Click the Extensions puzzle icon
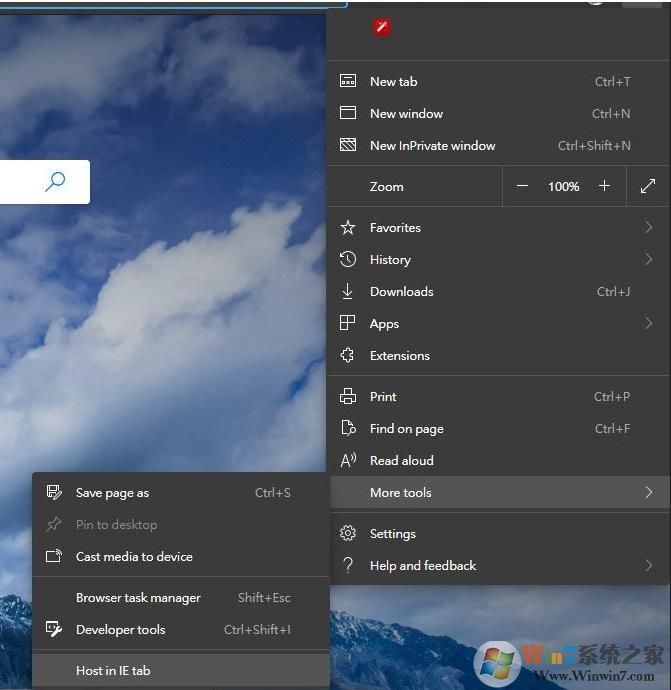Viewport: 671px width, 690px height. point(348,356)
